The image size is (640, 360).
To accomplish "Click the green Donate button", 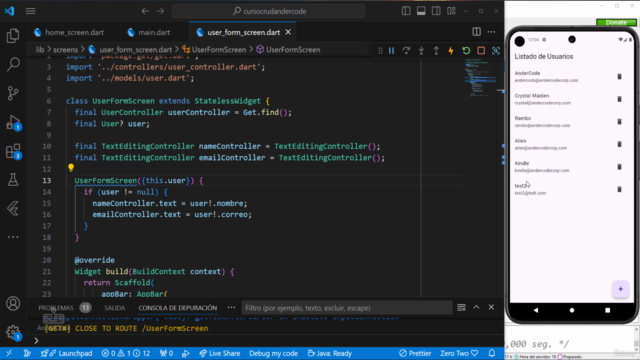I will click(x=616, y=22).
